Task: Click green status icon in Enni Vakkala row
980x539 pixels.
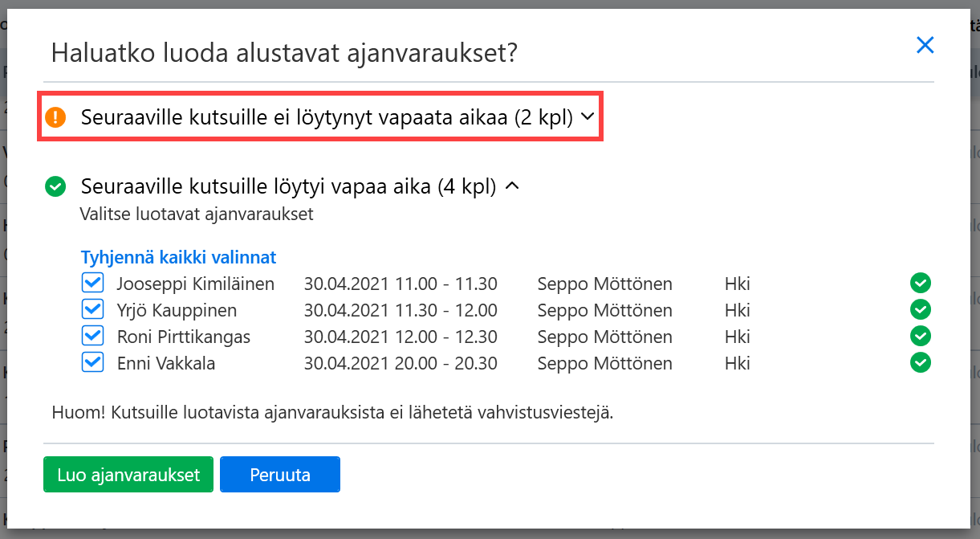Action: tap(921, 363)
